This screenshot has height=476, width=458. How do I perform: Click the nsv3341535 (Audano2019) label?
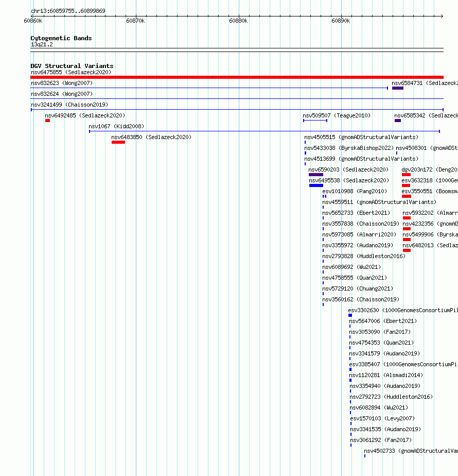pos(385,430)
